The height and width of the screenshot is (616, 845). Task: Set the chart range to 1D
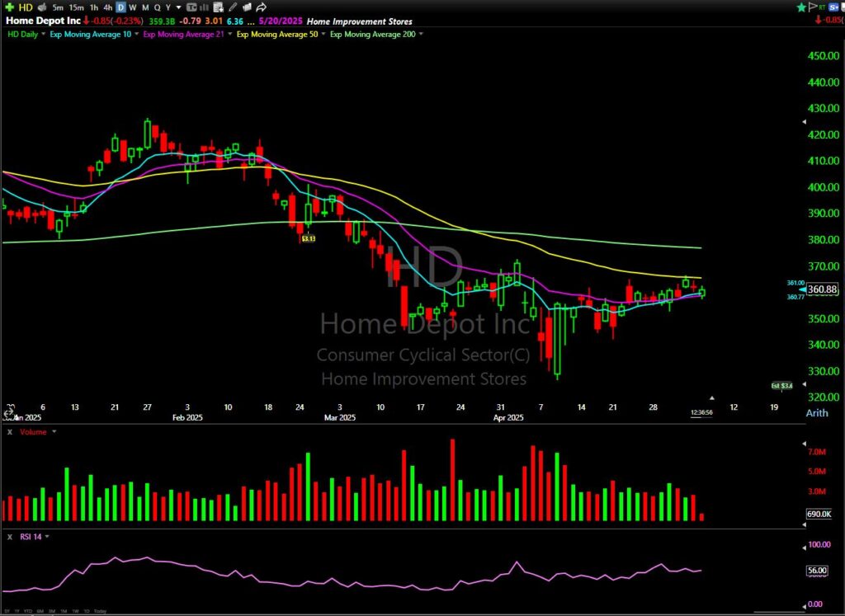[x=86, y=611]
